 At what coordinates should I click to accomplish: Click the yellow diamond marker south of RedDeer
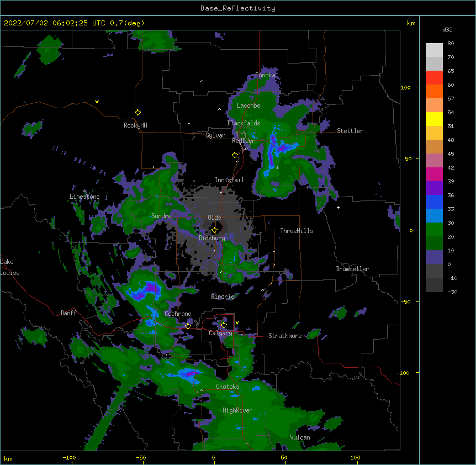point(235,155)
